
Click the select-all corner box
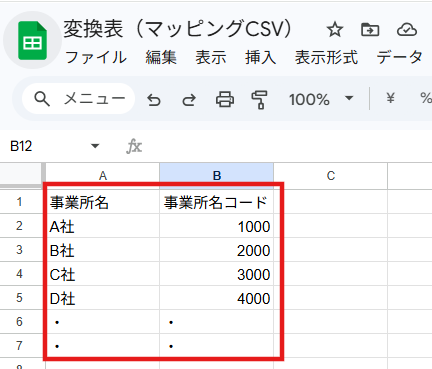(22, 175)
